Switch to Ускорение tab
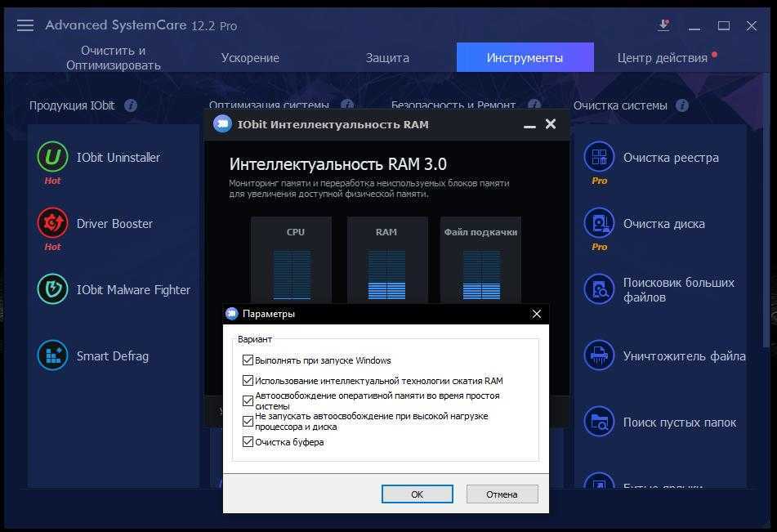Image resolution: width=777 pixels, height=532 pixels. pos(250,57)
